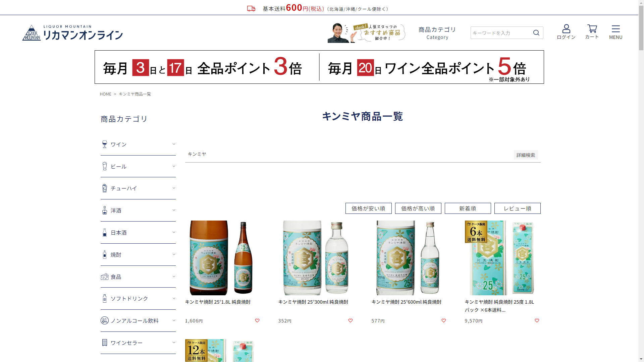Viewport: 644px width, 362px height.
Task: Click the 12本 送料無料 case product image
Action: click(222, 351)
